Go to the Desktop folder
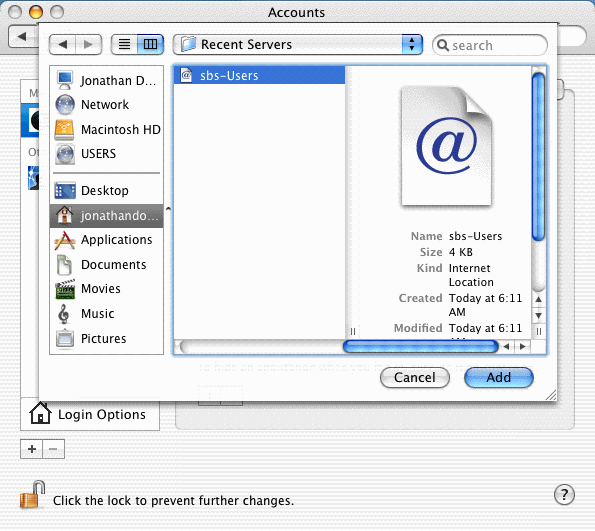The image size is (595, 531). (x=106, y=190)
